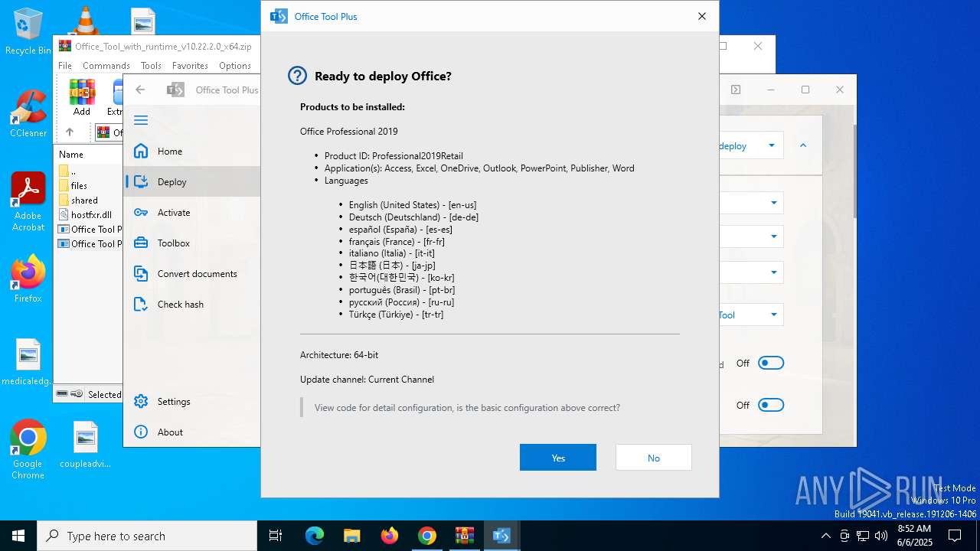
Task: Open File Explorer from taskbar
Action: 351,536
